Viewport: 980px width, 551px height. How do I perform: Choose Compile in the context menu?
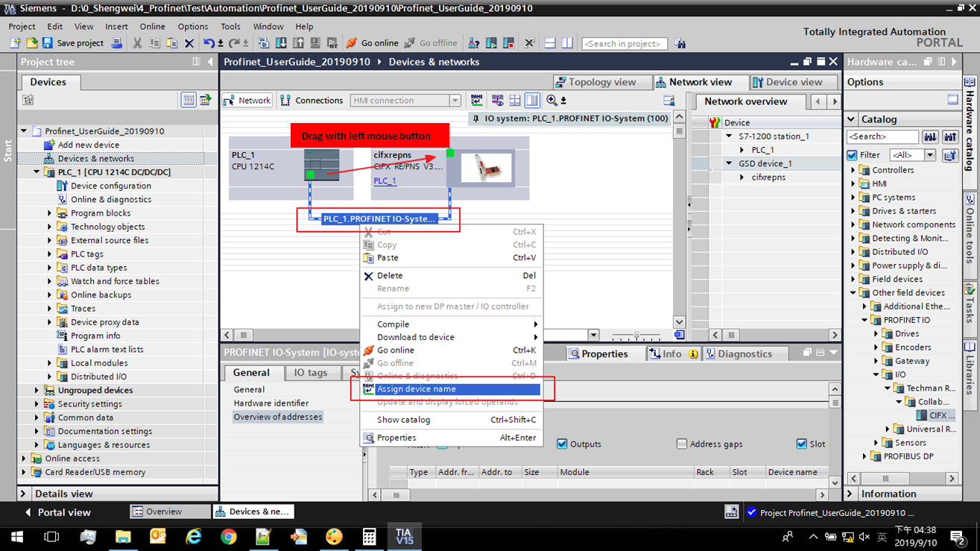pos(451,324)
